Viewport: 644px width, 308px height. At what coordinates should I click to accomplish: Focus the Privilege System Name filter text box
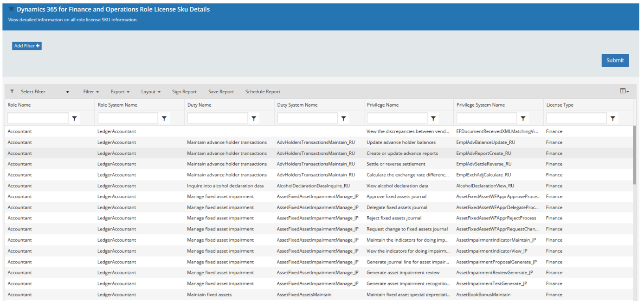487,119
